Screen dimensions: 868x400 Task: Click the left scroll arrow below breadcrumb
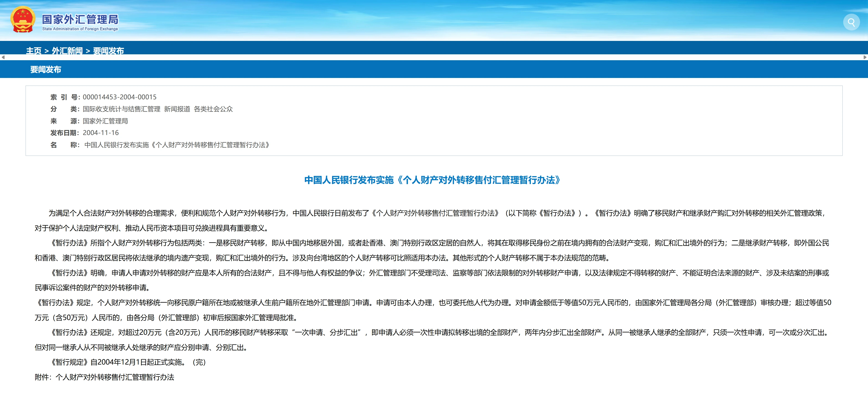coord(3,57)
